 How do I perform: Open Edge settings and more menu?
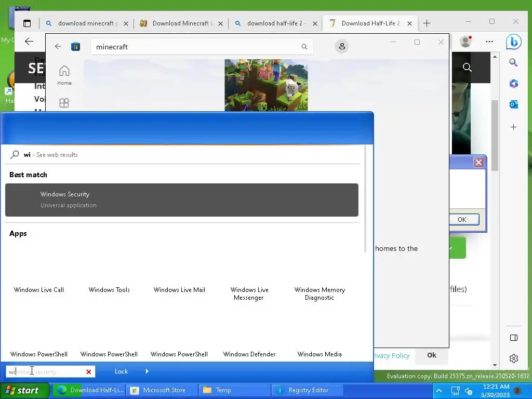489,42
